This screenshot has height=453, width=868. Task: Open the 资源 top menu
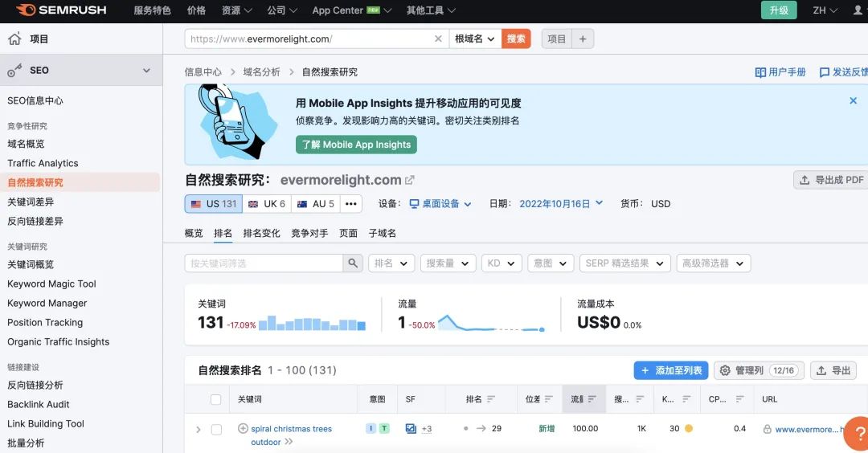pos(236,10)
